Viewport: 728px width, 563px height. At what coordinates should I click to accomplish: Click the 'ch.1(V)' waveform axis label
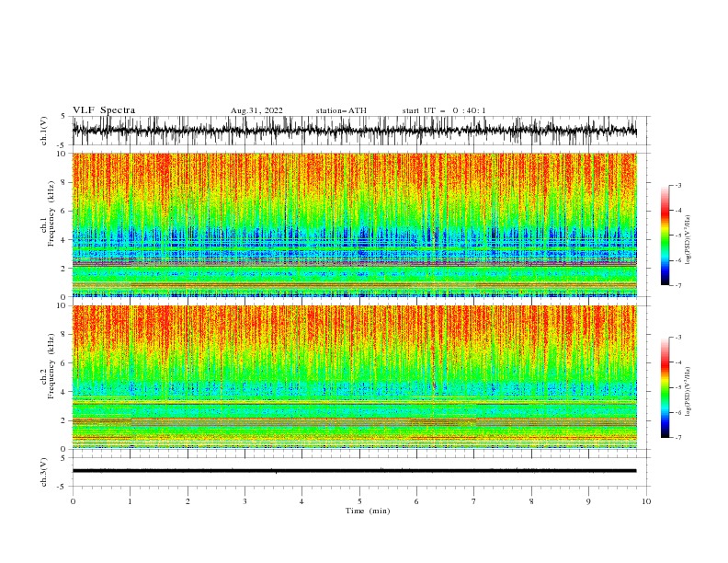44,131
